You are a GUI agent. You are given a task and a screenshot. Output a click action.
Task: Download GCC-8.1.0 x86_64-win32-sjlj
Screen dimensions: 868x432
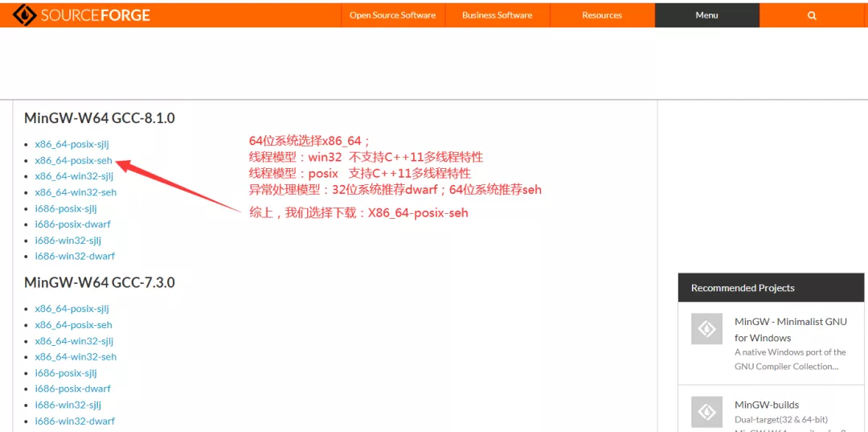[74, 176]
